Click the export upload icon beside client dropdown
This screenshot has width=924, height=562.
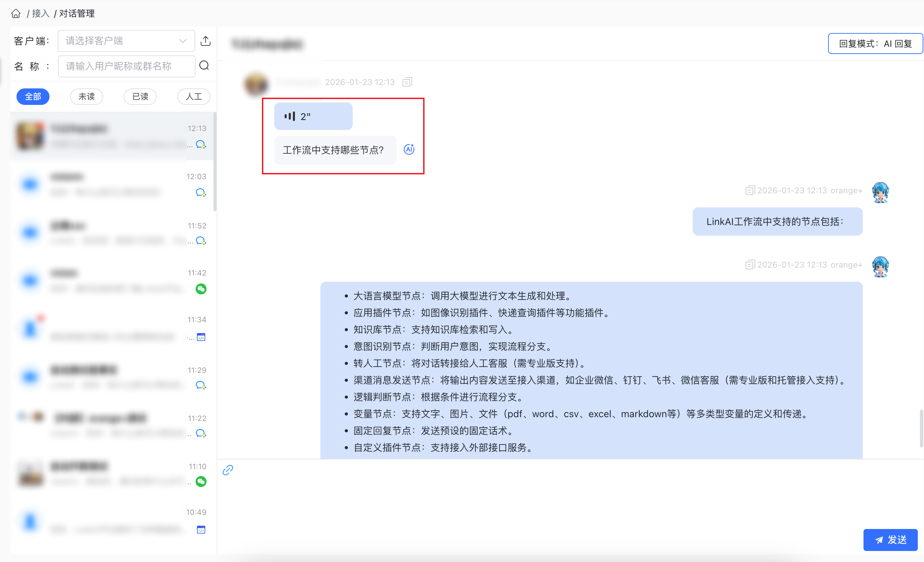click(205, 41)
